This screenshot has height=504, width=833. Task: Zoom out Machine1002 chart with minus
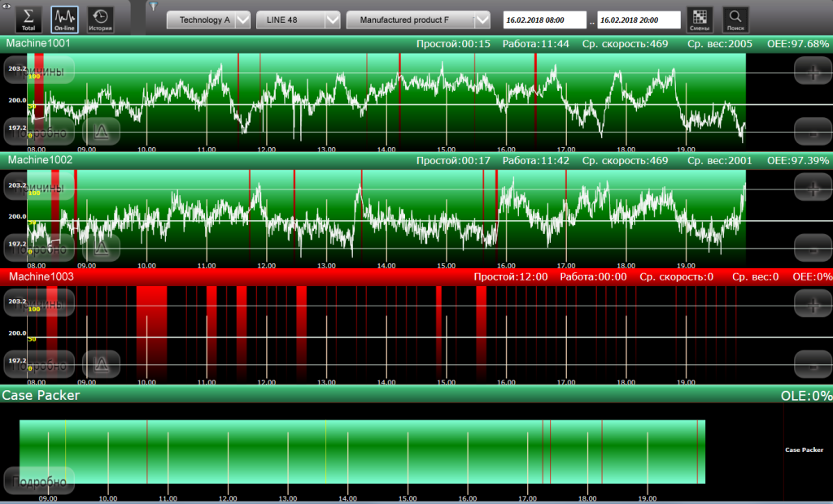click(x=813, y=246)
